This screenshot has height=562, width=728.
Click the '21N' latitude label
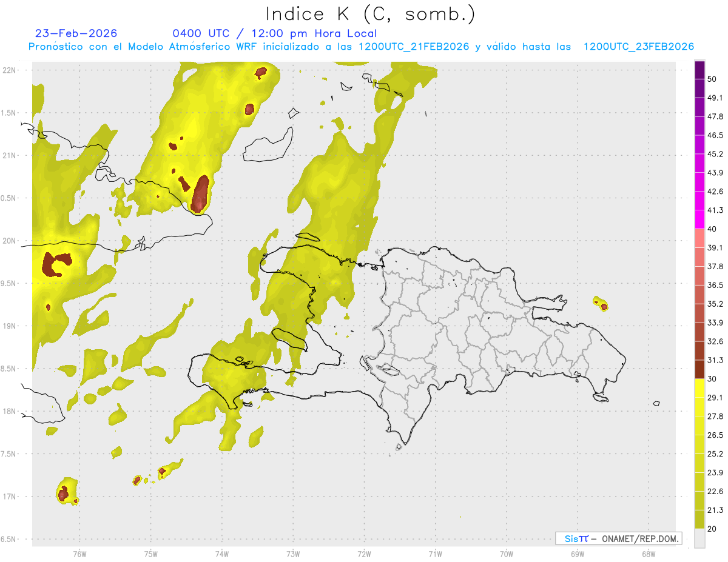(x=8, y=155)
